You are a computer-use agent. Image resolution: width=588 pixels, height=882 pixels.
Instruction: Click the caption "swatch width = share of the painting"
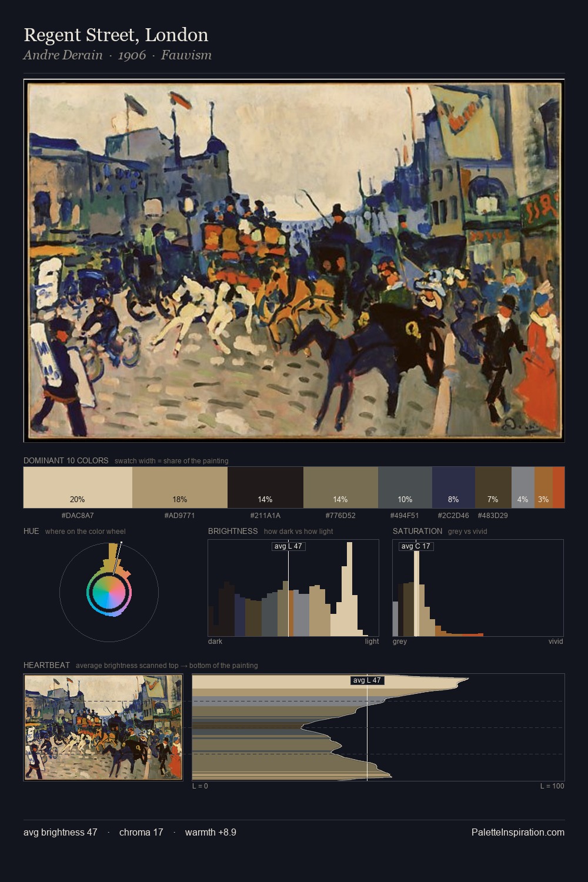(x=172, y=461)
